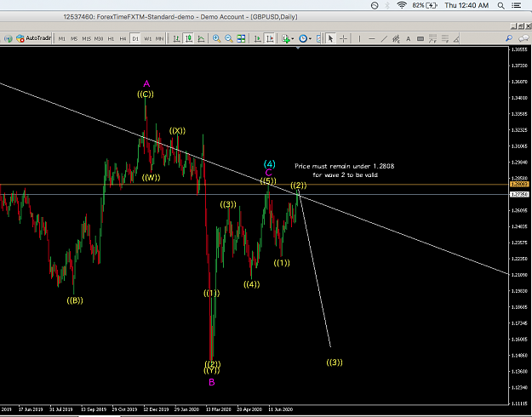Expand the indicators dropdown arrow
This screenshot has height=417, width=532.
(x=293, y=39)
